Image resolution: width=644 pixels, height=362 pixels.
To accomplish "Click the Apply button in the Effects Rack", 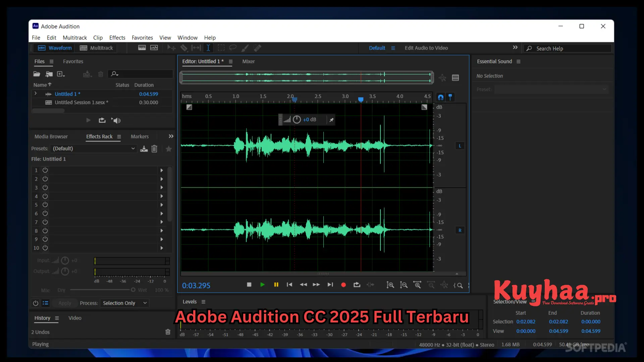I will click(x=64, y=303).
